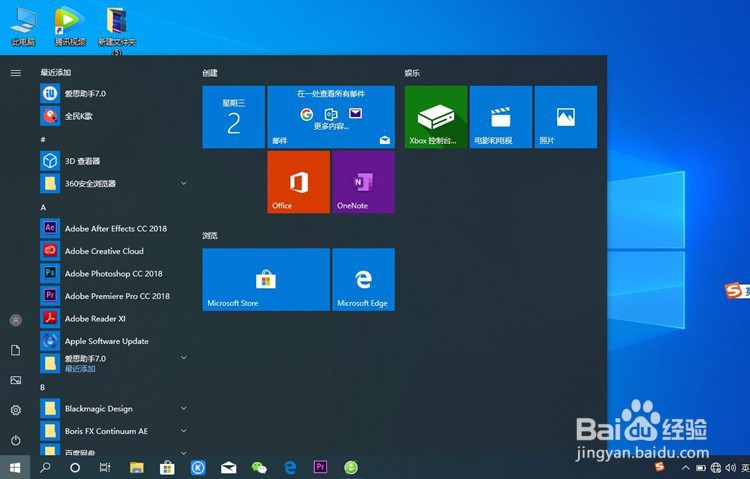Viewport: 750px width, 479px height.
Task: Click the 创建 tile group heading
Action: pyautogui.click(x=210, y=73)
